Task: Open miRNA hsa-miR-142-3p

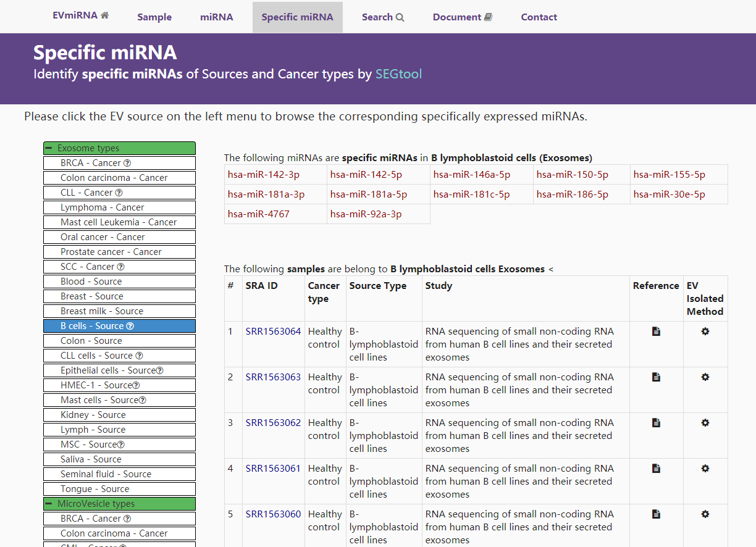Action: (x=264, y=175)
